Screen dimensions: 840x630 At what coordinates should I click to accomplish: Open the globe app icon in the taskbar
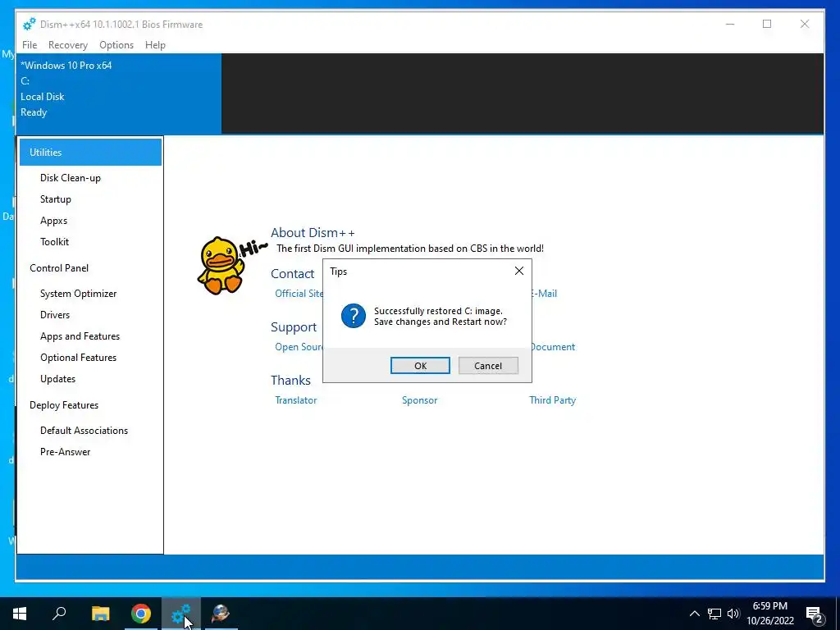(x=221, y=614)
